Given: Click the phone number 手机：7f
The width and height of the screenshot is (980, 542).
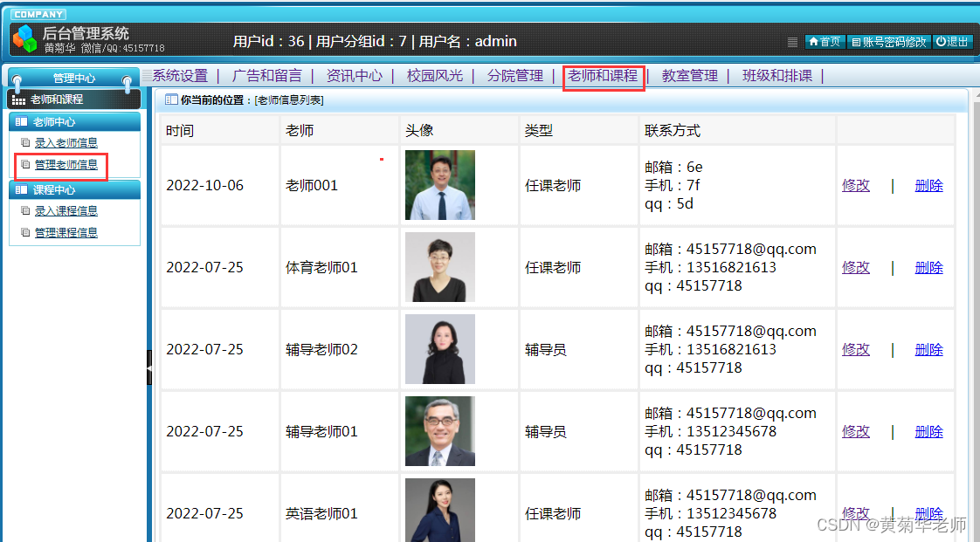Looking at the screenshot, I should tap(673, 185).
